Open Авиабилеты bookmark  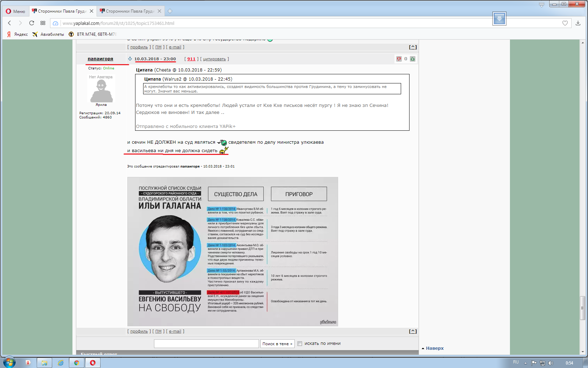[48, 34]
